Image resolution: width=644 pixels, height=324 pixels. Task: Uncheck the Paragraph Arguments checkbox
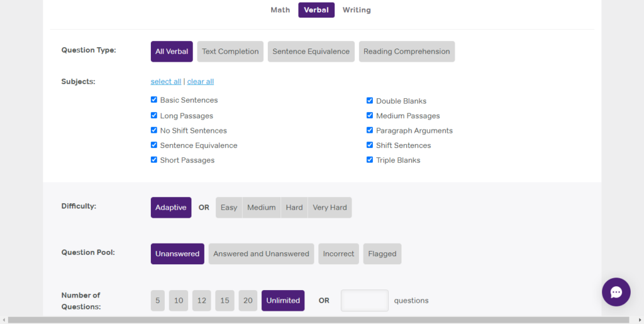(370, 130)
